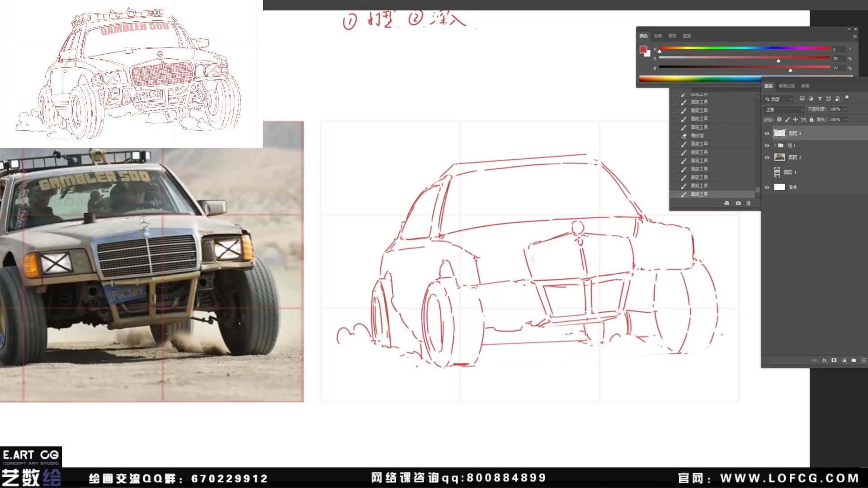Click the saturation (S) slider bar
The width and height of the screenshot is (868, 488).
pos(744,58)
